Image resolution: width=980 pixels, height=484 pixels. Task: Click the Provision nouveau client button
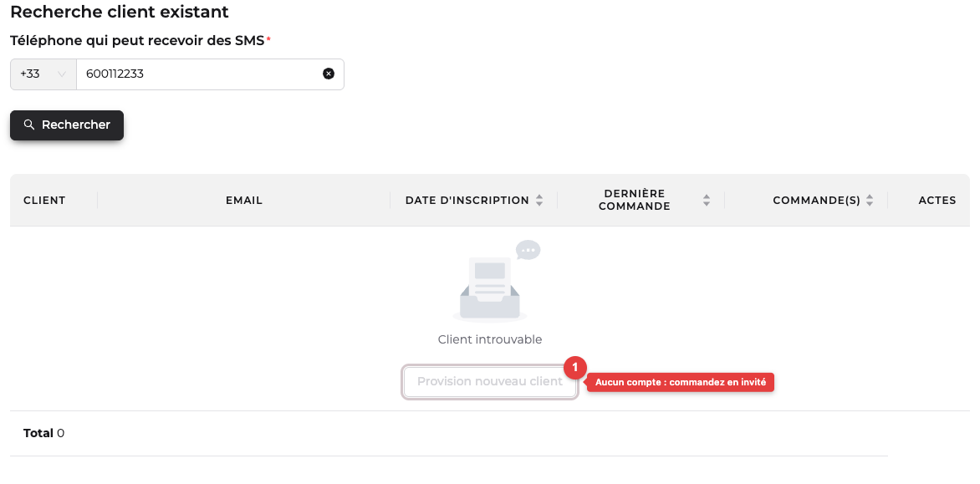click(489, 381)
